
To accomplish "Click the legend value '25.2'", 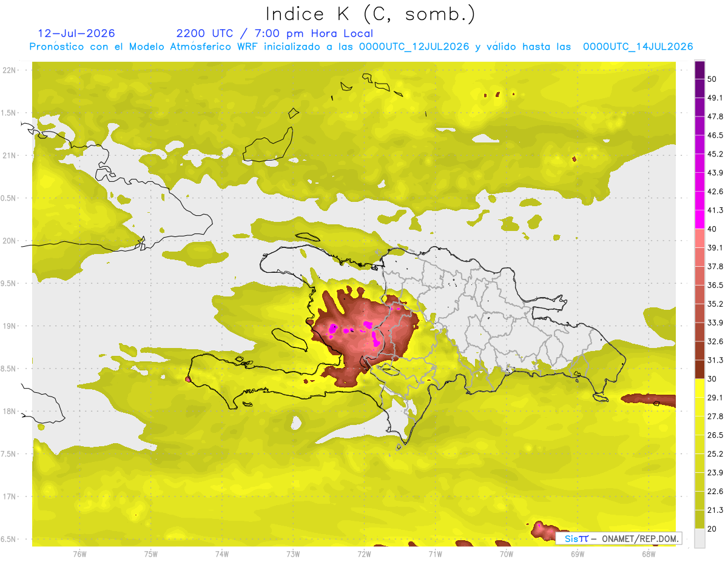I will pos(715,454).
